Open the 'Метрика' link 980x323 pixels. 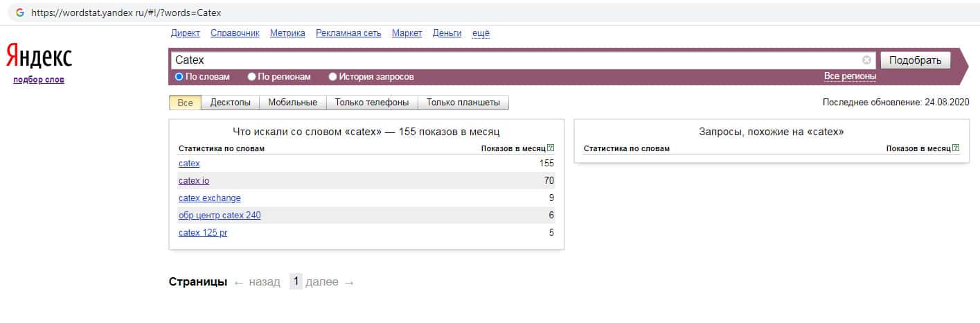[x=287, y=33]
